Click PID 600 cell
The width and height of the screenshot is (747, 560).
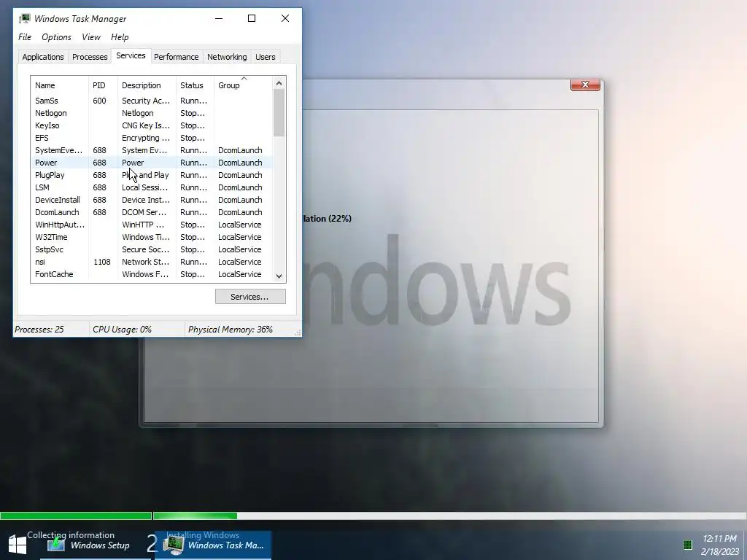pyautogui.click(x=99, y=101)
